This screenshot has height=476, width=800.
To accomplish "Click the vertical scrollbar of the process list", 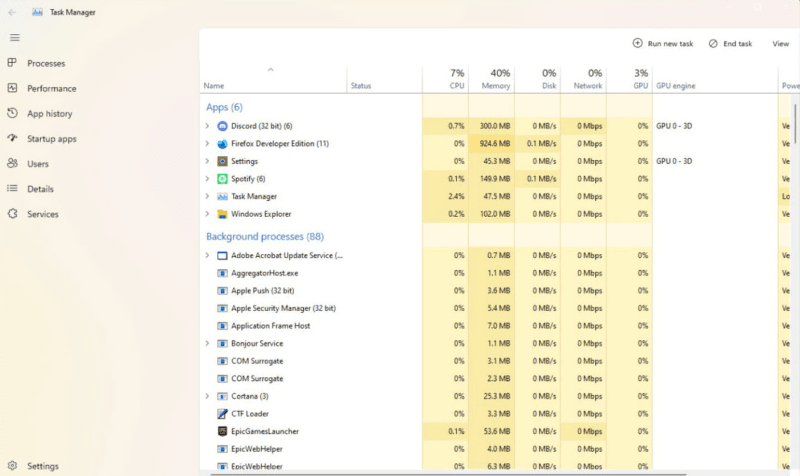I will point(795,122).
